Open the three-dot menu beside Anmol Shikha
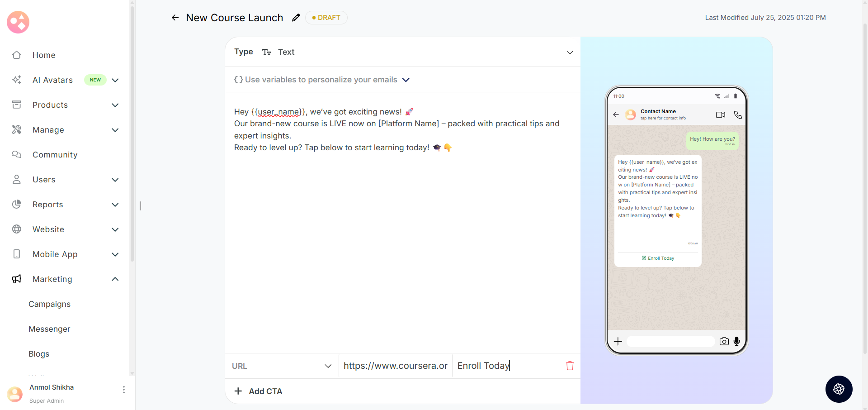This screenshot has height=410, width=868. point(124,390)
